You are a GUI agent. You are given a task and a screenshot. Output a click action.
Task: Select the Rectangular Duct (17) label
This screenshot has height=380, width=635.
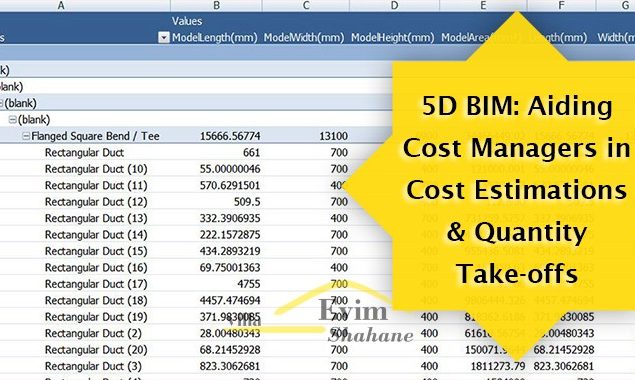tap(96, 284)
